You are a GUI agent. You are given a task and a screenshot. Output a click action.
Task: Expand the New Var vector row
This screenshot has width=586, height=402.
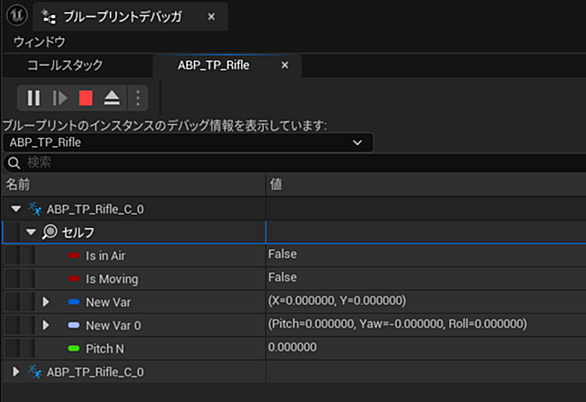pos(46,302)
